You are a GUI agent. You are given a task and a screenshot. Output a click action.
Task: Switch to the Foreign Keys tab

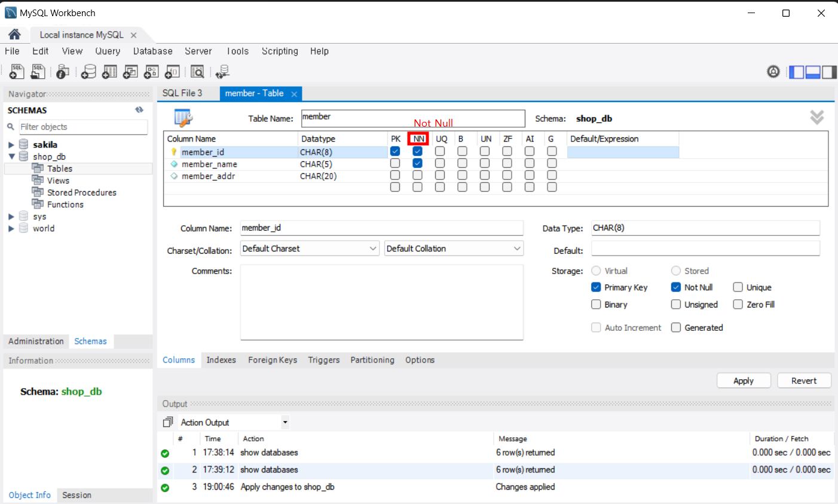tap(273, 360)
